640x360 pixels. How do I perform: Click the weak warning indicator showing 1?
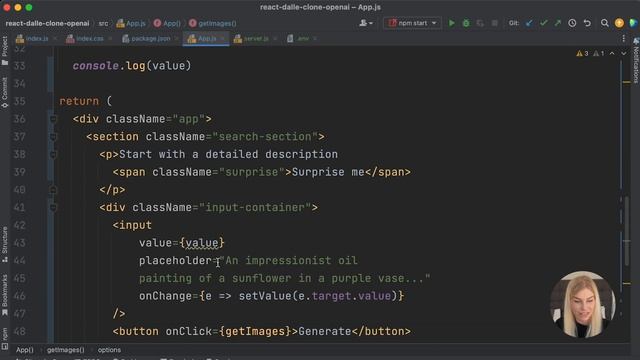point(598,53)
